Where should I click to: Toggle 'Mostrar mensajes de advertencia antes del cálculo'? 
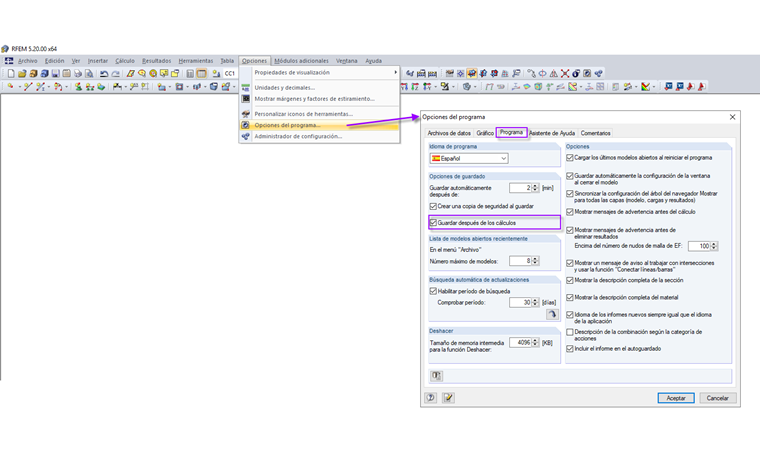(570, 212)
